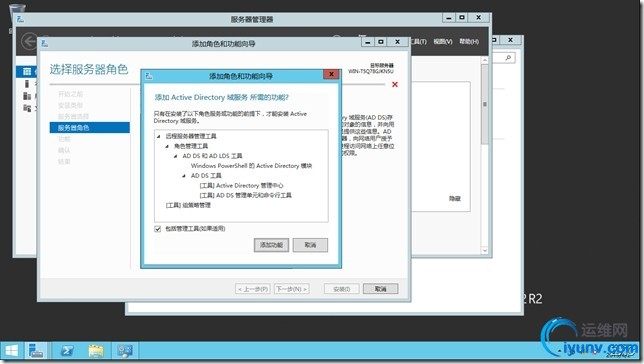Viewport: 644px width, 364px height.
Task: Open PowerShell from the taskbar
Action: 67,350
